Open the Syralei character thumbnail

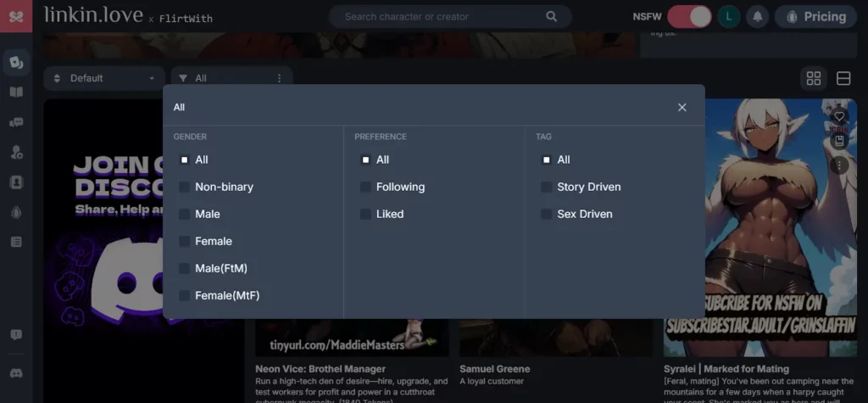781,227
